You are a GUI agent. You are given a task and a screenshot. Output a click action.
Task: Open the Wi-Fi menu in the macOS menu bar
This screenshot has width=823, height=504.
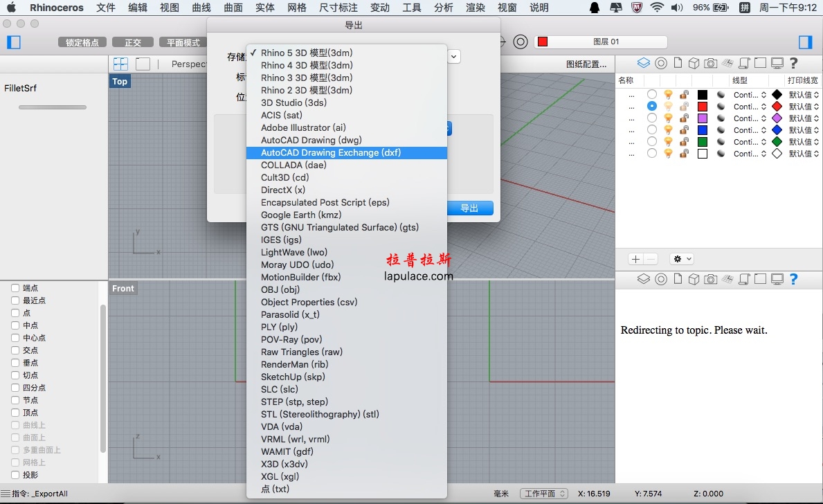[x=656, y=8]
